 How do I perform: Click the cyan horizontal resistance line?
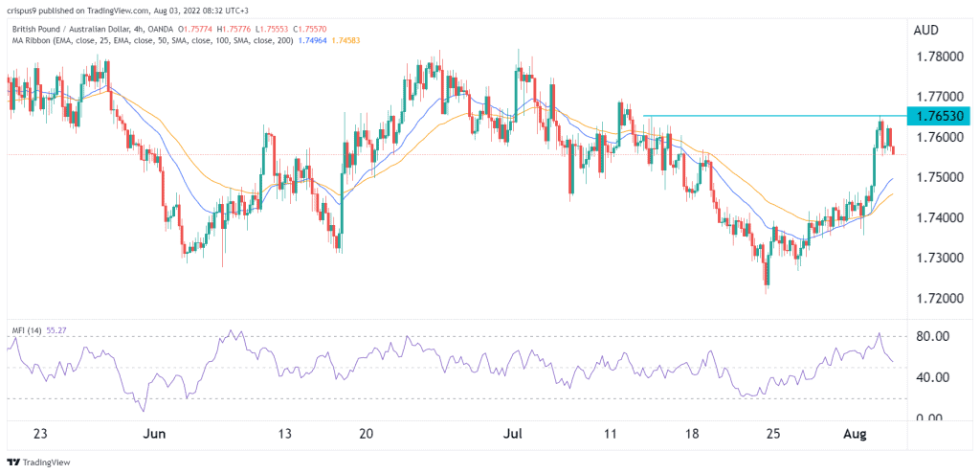tap(775, 116)
